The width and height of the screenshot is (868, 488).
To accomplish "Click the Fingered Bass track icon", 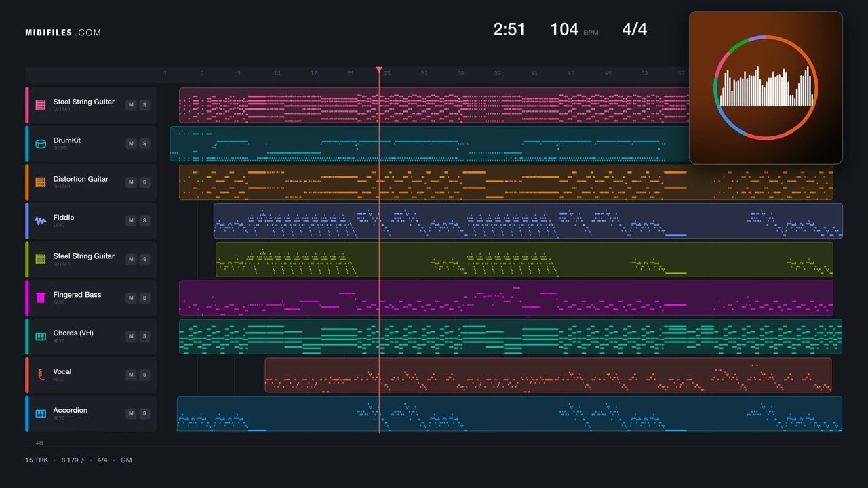I will (40, 298).
